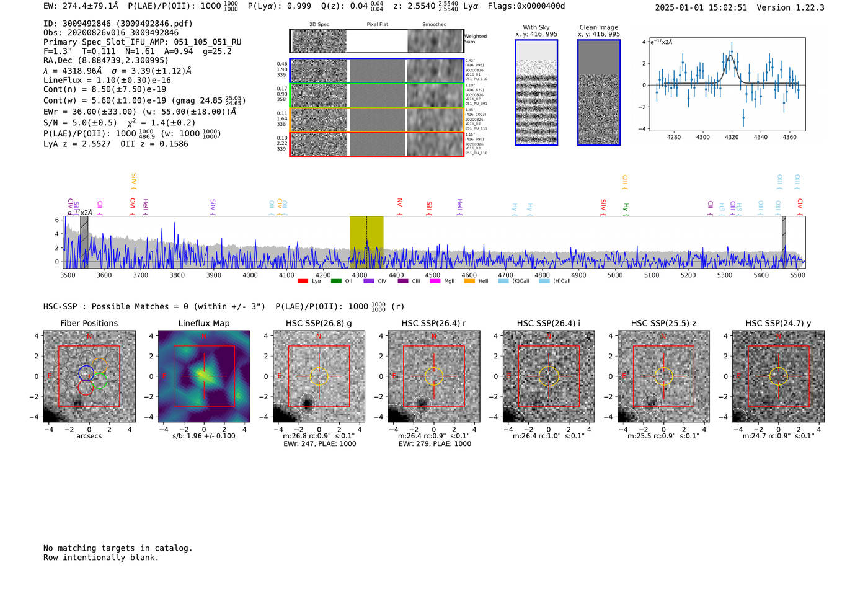Click the EWr: 247, PLAE: 1000 caption
868x591 pixels.
click(319, 444)
